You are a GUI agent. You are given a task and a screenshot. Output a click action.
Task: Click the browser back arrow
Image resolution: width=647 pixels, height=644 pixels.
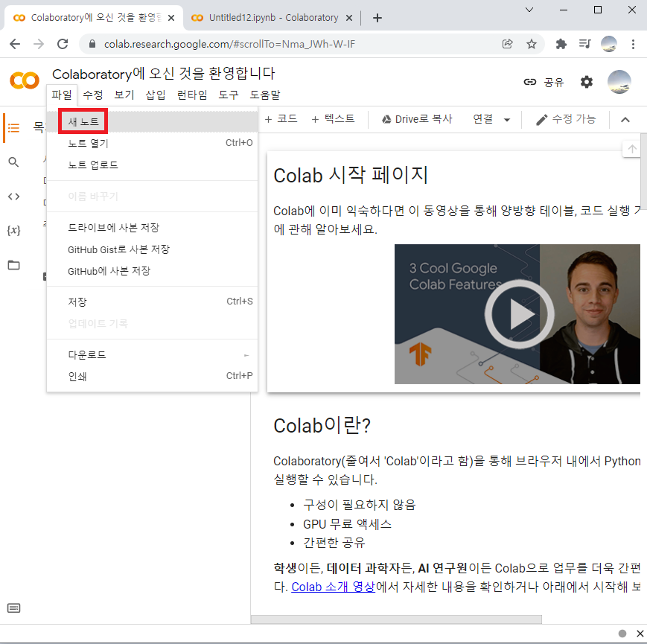click(15, 44)
